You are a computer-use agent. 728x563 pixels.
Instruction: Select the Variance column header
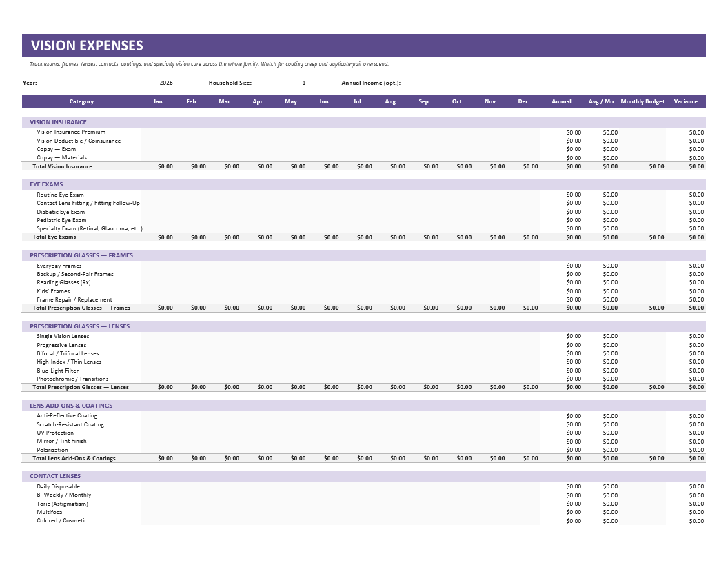(x=685, y=101)
